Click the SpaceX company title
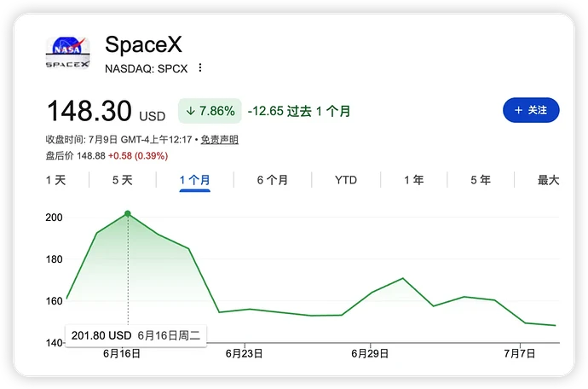 point(143,44)
